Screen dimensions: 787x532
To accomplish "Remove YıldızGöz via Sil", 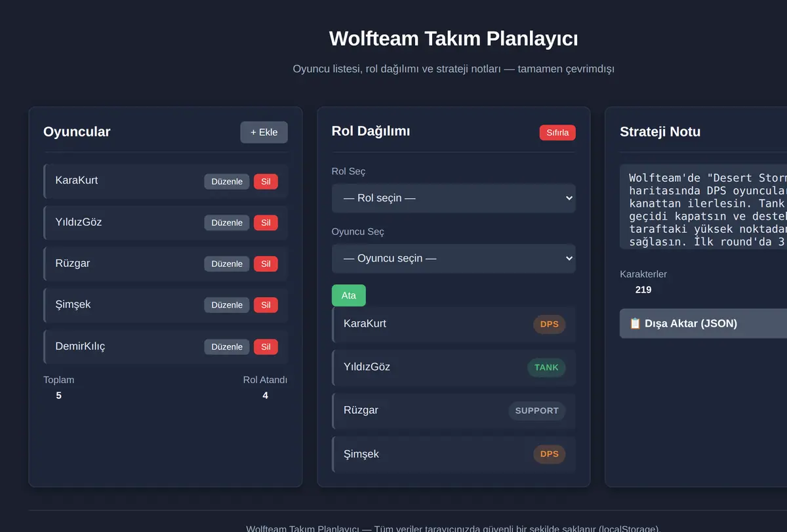I will pos(266,222).
